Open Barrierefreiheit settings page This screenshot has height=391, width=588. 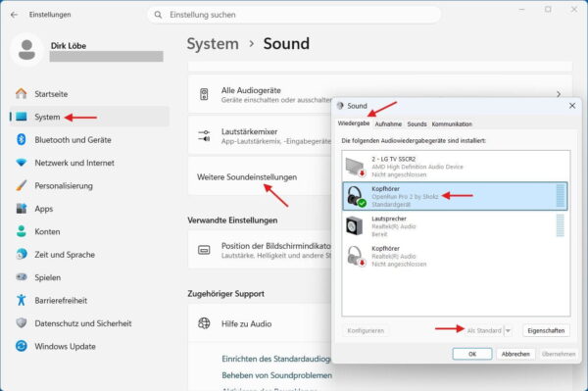pyautogui.click(x=89, y=300)
